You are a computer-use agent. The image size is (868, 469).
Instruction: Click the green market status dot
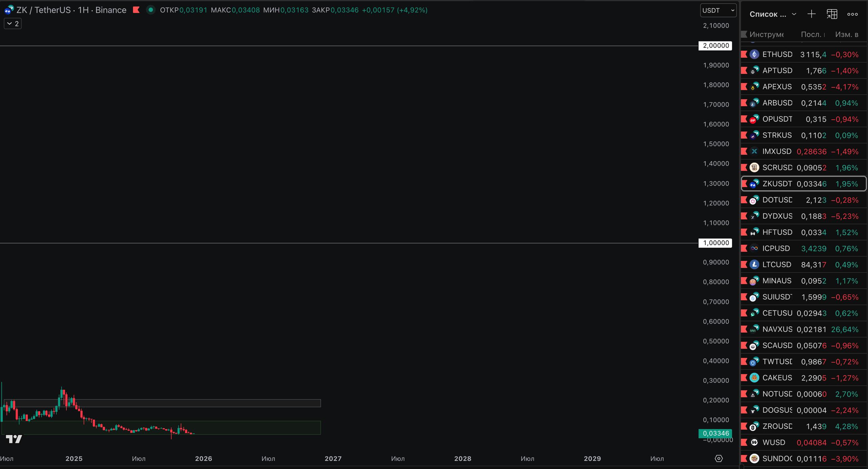coord(151,10)
